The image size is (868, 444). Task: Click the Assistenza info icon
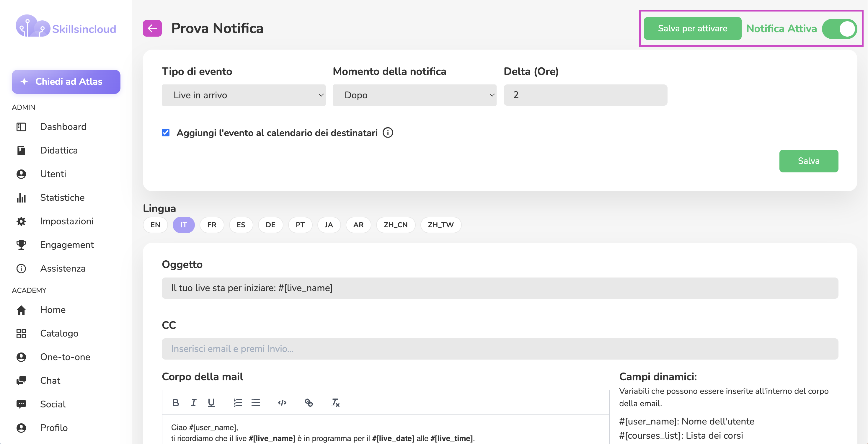point(21,268)
